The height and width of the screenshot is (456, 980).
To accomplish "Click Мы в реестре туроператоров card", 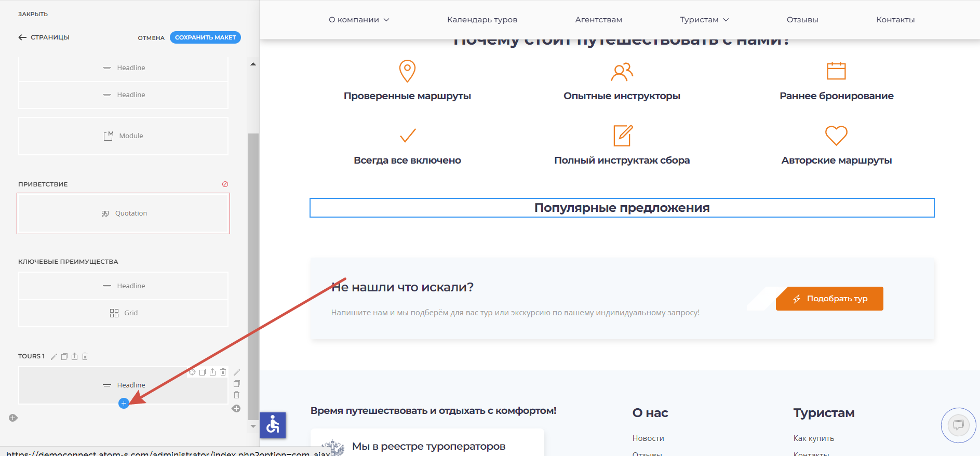I will tap(427, 442).
